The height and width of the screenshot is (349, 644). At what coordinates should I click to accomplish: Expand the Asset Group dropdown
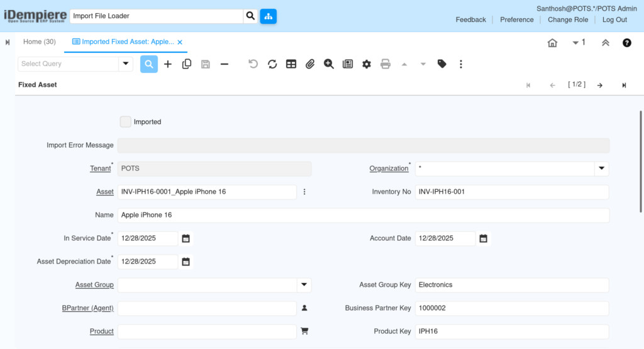tap(304, 284)
